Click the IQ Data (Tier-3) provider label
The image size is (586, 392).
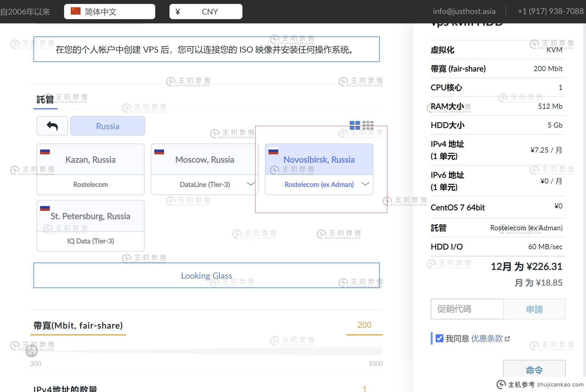click(91, 241)
